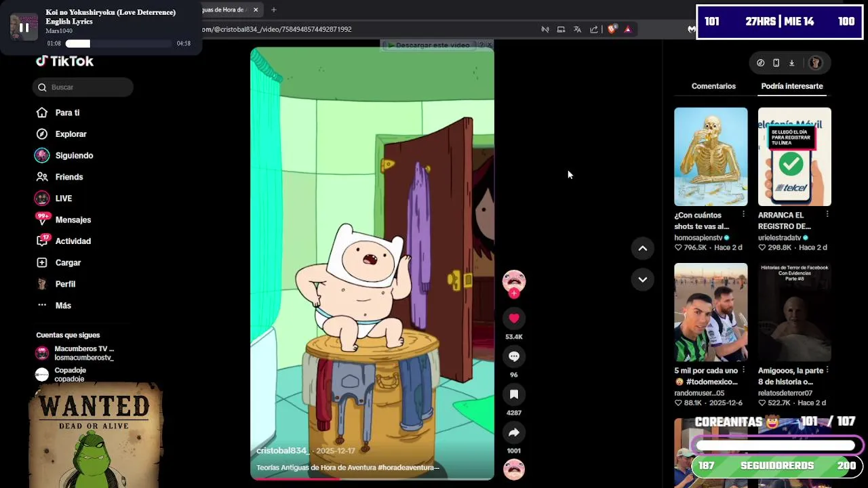Open the mobile app phone icon
Screen dimensions: 868x488
pyautogui.click(x=776, y=63)
